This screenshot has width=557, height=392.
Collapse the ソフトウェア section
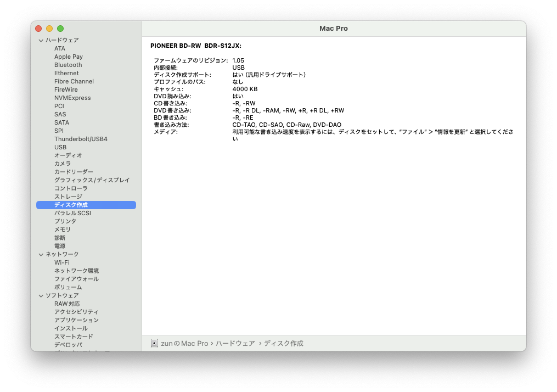[x=41, y=295]
